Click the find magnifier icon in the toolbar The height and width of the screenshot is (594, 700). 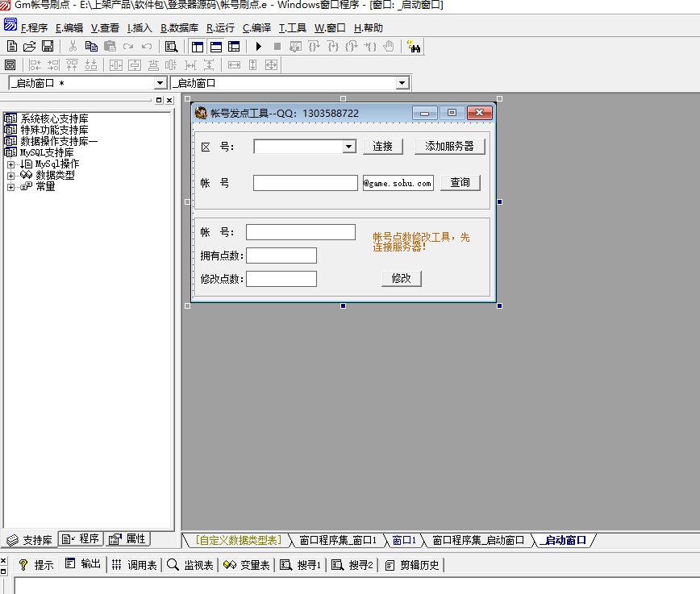[x=171, y=47]
